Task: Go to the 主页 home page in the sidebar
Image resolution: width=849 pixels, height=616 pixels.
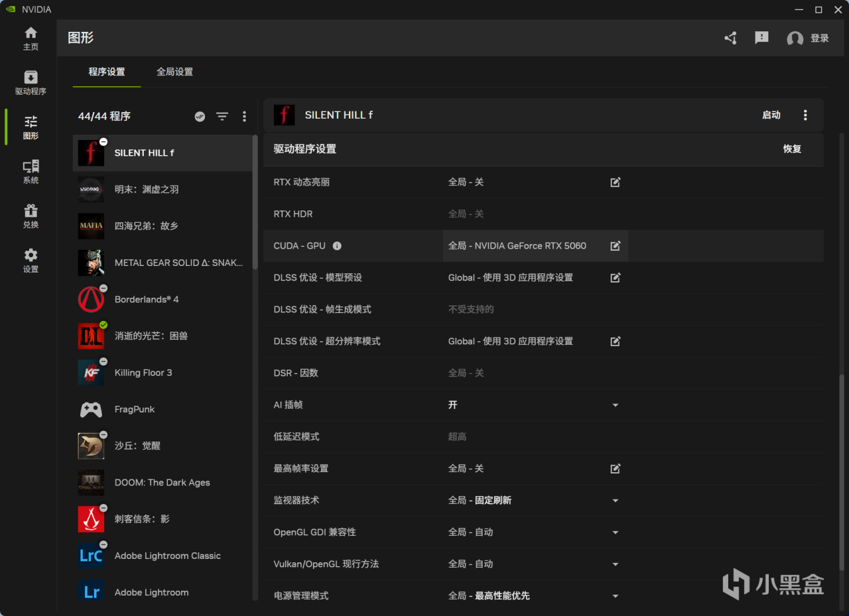Action: point(31,38)
